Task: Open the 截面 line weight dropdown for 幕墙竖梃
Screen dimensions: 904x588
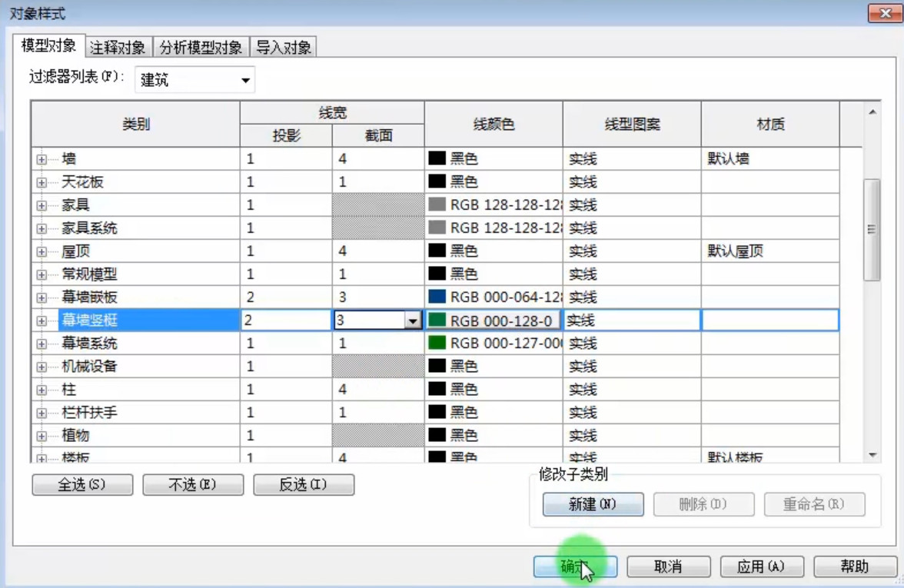Action: [x=413, y=321]
